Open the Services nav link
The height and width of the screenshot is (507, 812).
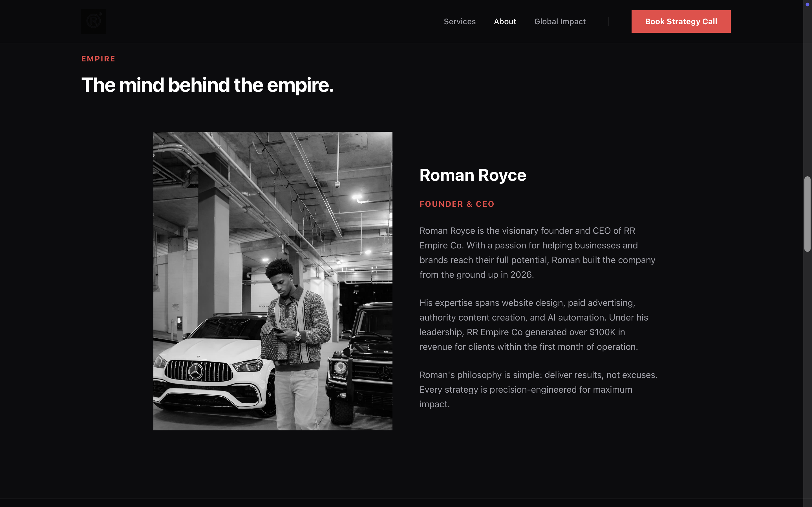pos(459,21)
